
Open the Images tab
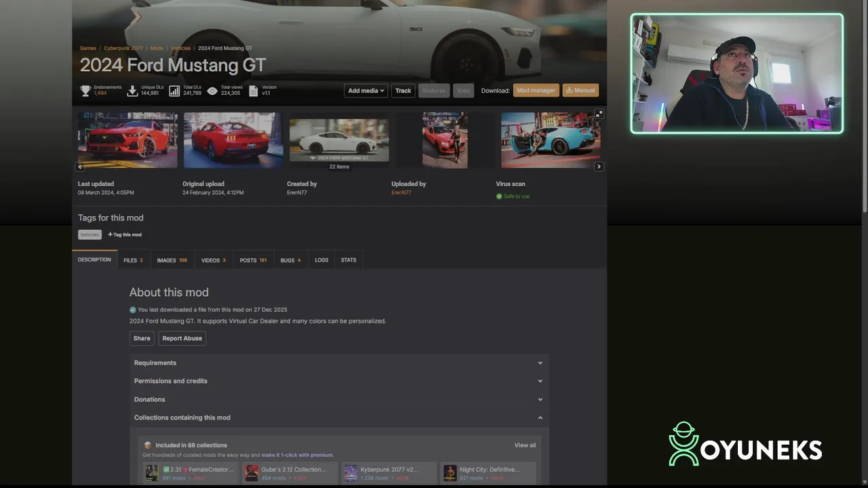coord(172,260)
